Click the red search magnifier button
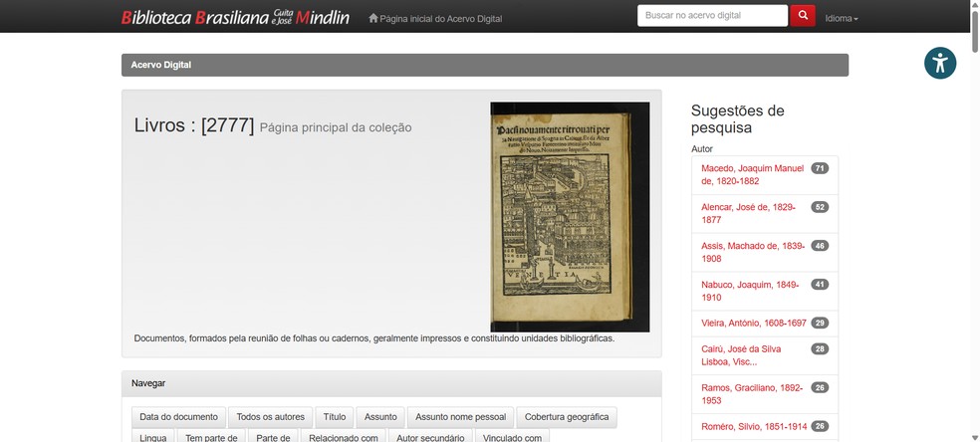 point(803,16)
